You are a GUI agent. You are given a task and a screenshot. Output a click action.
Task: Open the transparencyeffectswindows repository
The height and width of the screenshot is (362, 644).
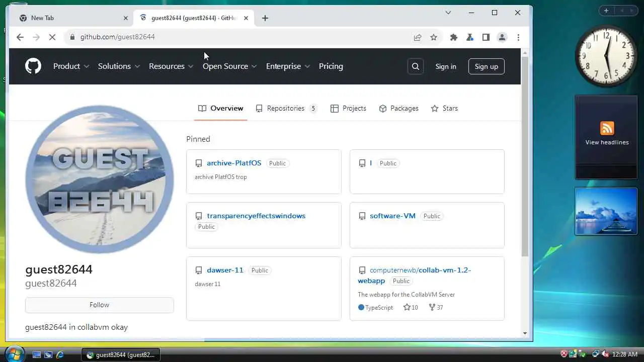click(256, 216)
